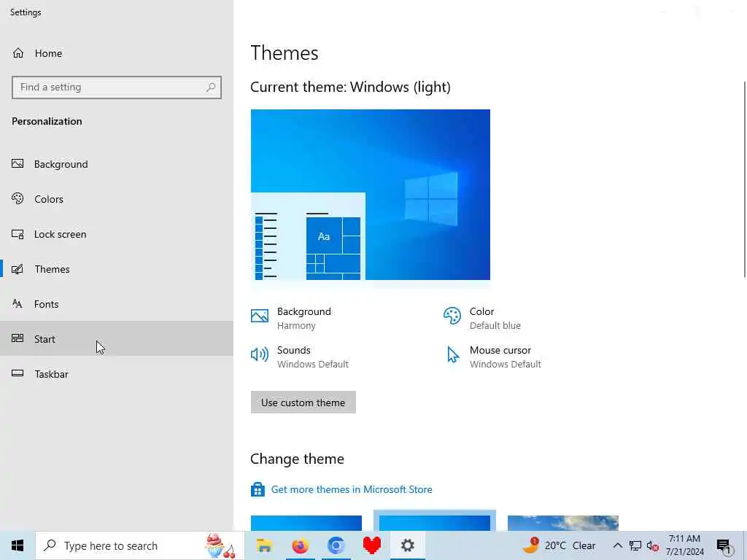
Task: Select Themes in the sidebar
Action: (x=117, y=269)
